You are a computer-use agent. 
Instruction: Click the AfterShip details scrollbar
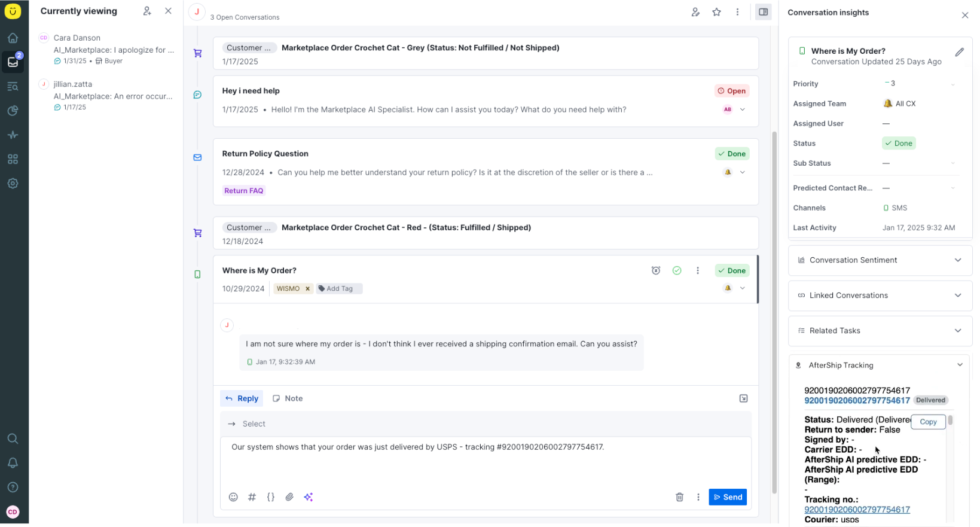(x=950, y=420)
